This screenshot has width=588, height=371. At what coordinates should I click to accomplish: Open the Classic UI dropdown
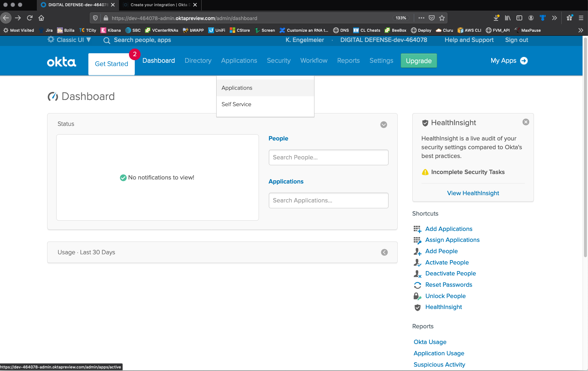click(69, 40)
